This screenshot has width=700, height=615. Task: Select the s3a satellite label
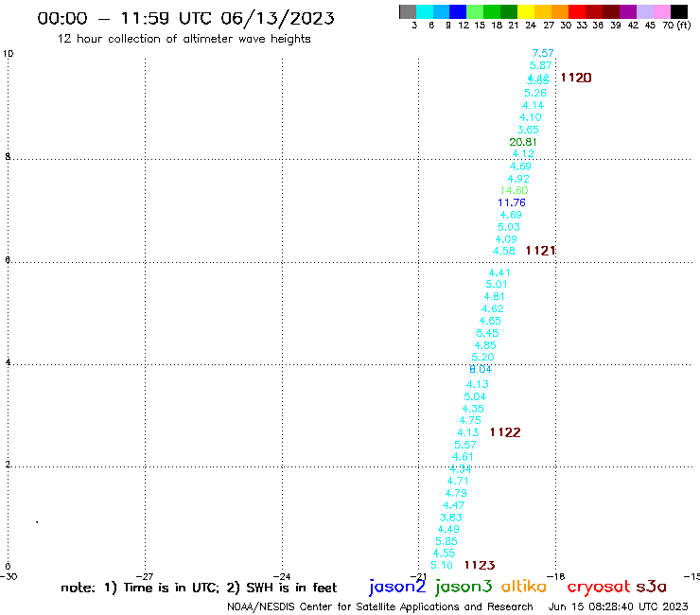(652, 587)
